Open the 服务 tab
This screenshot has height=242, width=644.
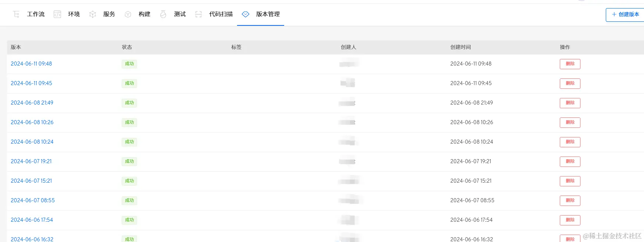tap(109, 14)
